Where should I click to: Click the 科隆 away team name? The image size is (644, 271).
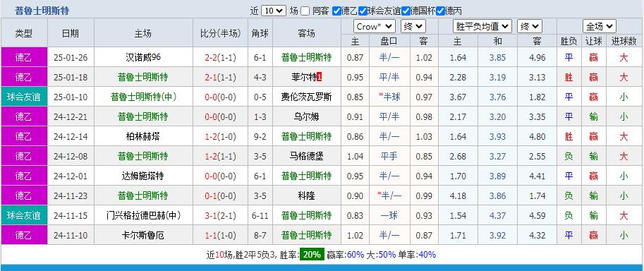coord(306,195)
